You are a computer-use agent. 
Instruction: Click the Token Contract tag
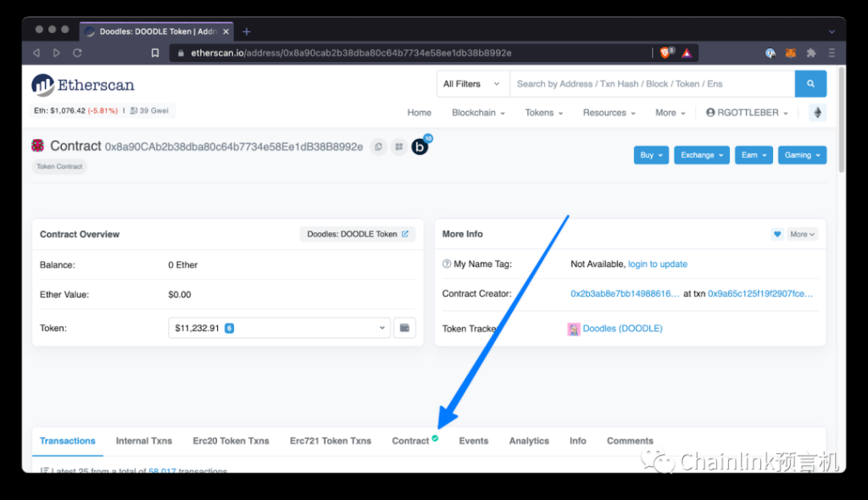coord(59,166)
